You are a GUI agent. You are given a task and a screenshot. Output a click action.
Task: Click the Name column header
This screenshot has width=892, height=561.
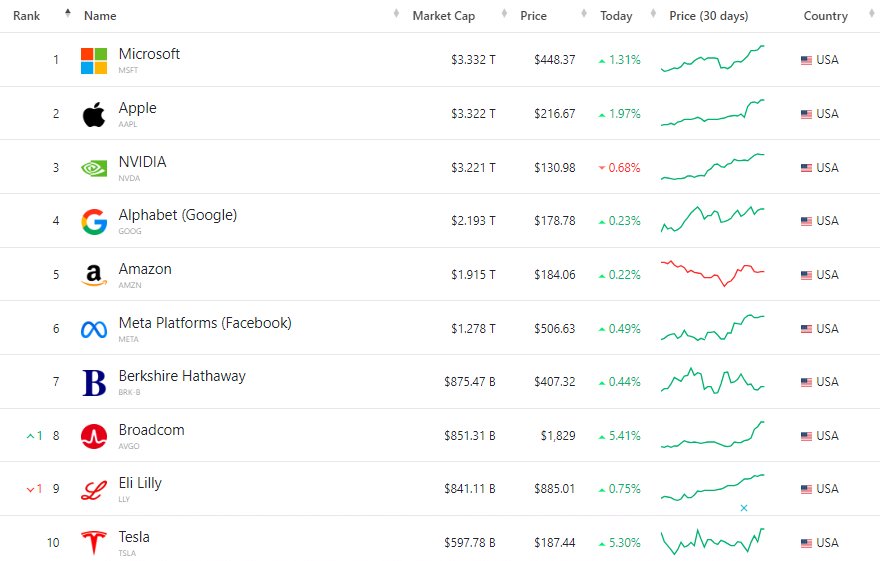(x=100, y=16)
